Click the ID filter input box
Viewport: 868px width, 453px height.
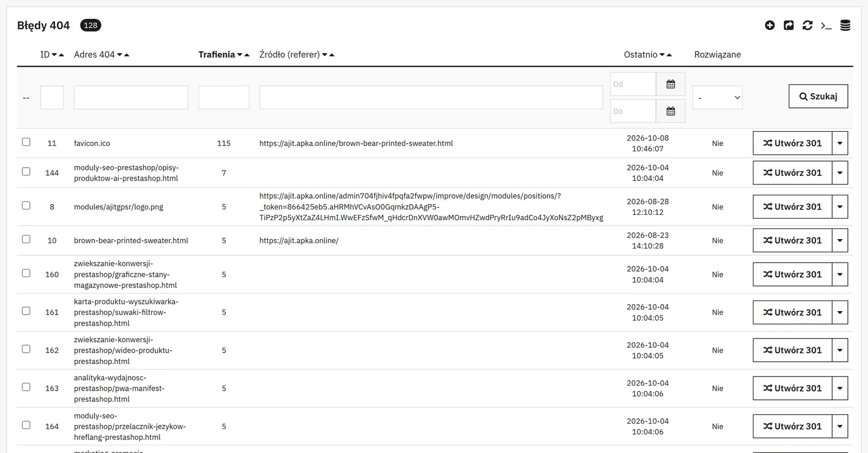pos(52,98)
